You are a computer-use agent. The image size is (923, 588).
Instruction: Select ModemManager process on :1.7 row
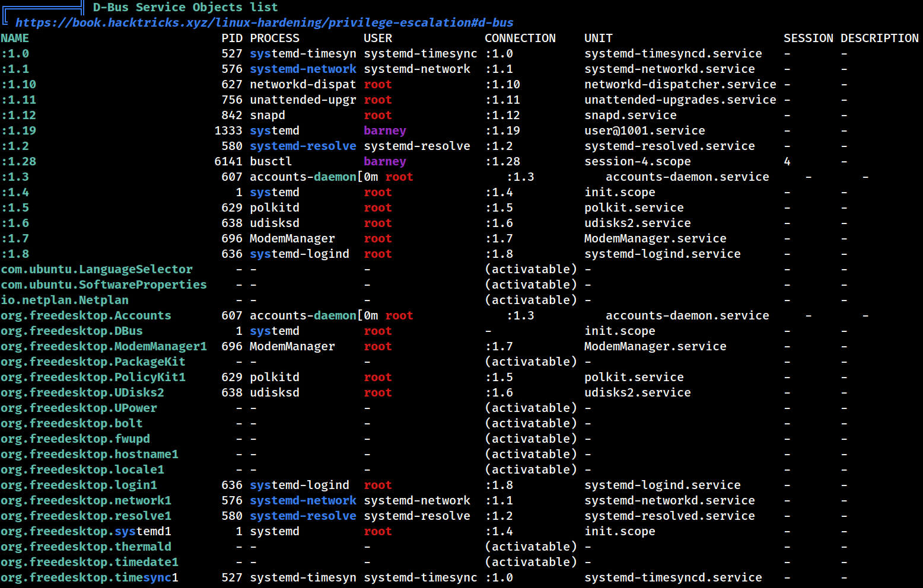click(x=292, y=238)
